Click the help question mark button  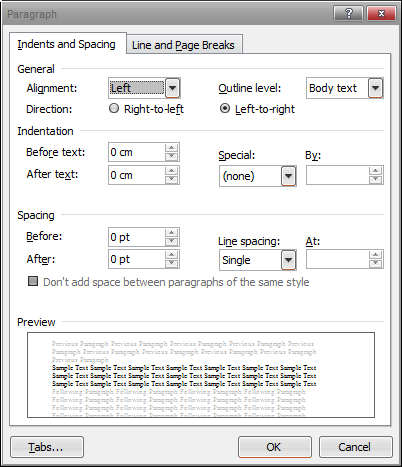(348, 14)
